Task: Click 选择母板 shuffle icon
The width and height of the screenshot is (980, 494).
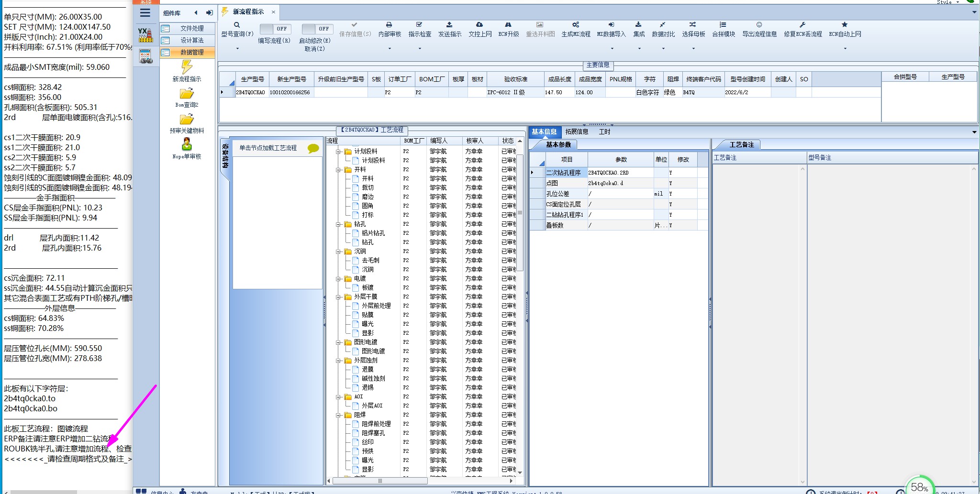Action: [x=693, y=24]
